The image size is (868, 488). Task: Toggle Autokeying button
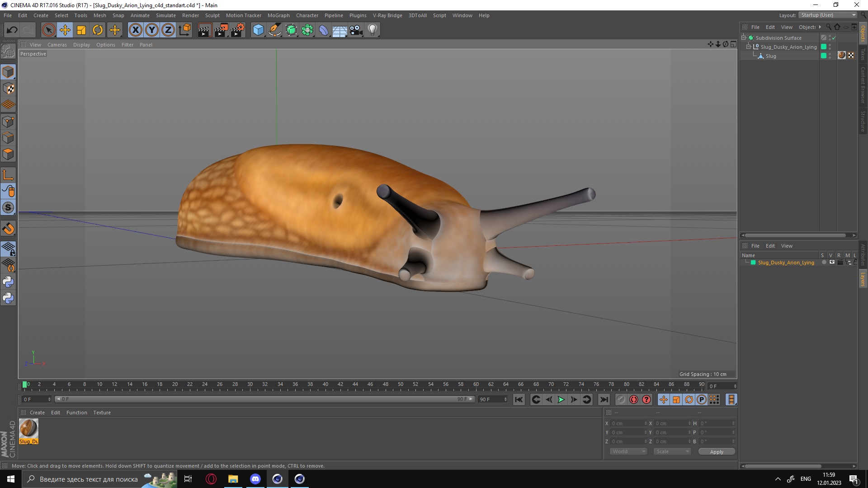click(x=634, y=399)
